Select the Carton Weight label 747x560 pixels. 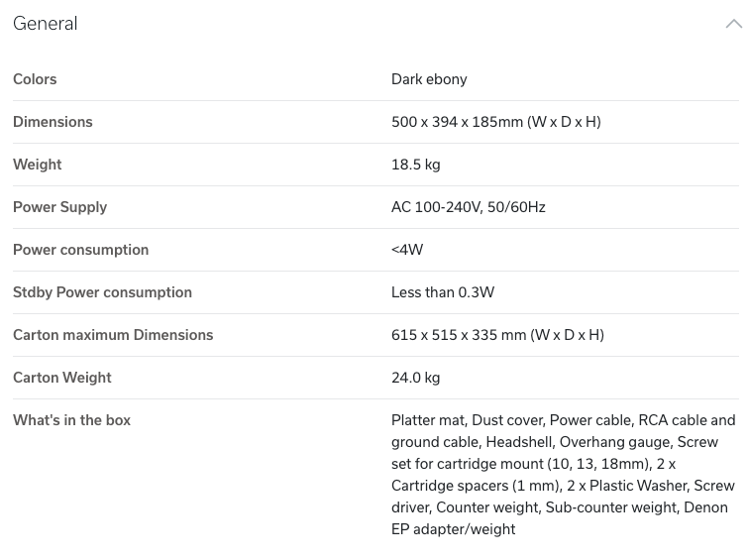point(62,378)
